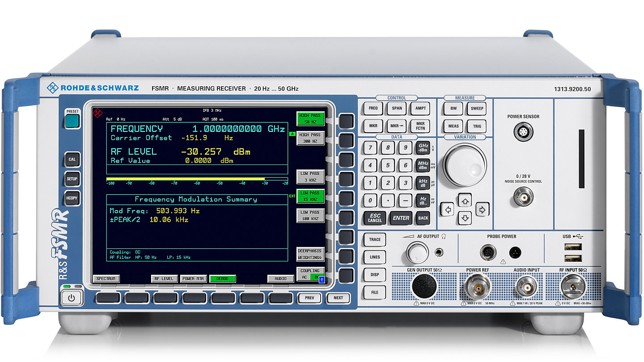This screenshot has height=362, width=644.
Task: Hit the SPAN key
Action: (397, 108)
